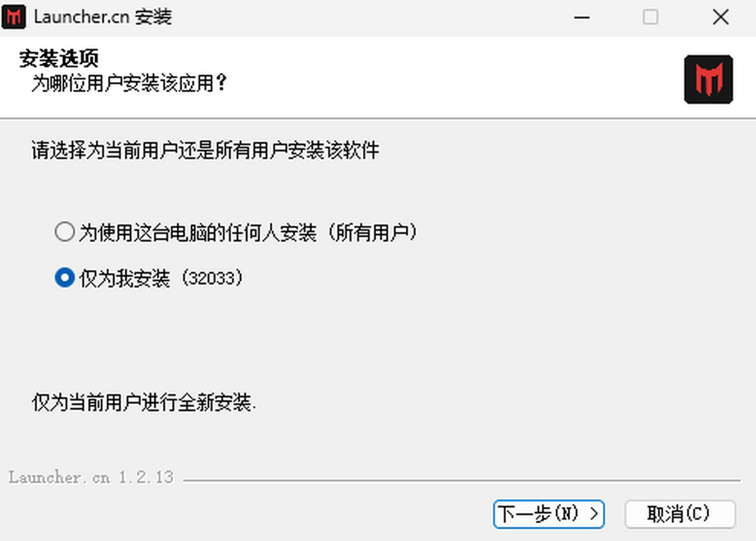Click the Launcher.cn 1.2.13 version text
The image size is (756, 541).
(x=91, y=477)
